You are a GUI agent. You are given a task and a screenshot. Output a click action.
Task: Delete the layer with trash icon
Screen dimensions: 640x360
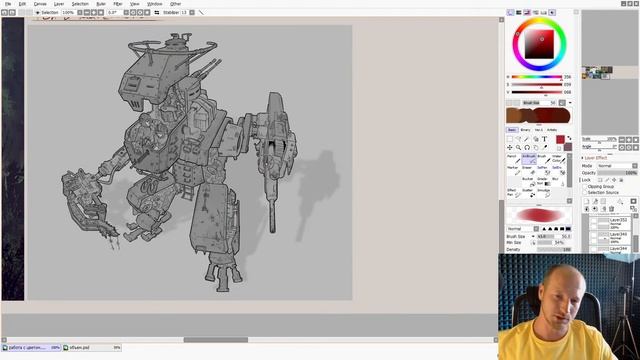(x=611, y=209)
